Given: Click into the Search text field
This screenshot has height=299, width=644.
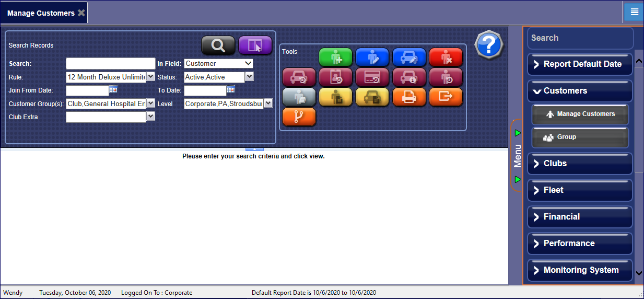Looking at the screenshot, I should (x=110, y=64).
